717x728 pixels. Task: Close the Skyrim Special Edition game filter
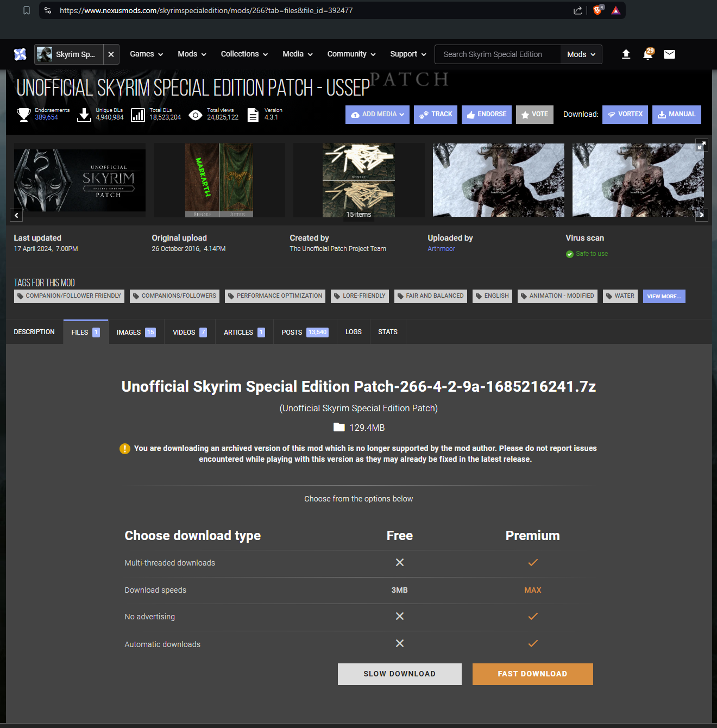point(111,54)
